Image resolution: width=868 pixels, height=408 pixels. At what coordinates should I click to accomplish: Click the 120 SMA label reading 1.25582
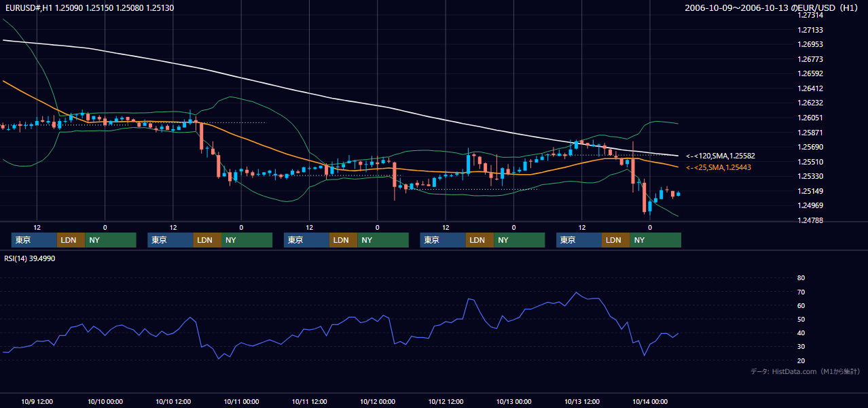[721, 156]
